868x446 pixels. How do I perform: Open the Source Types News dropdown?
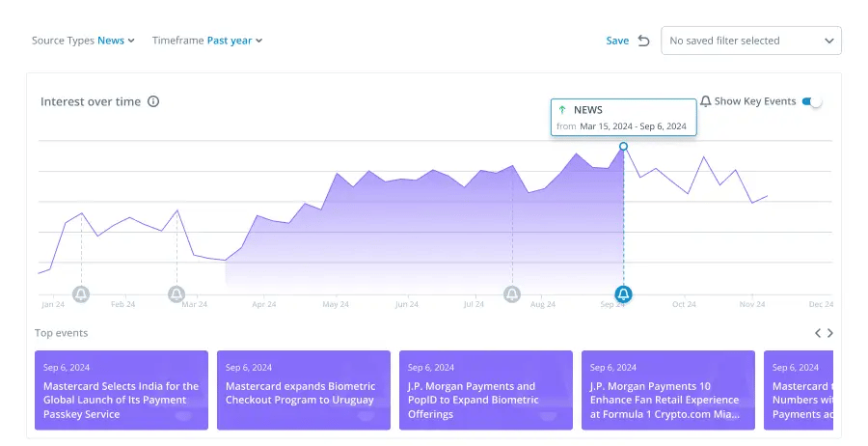pyautogui.click(x=83, y=41)
